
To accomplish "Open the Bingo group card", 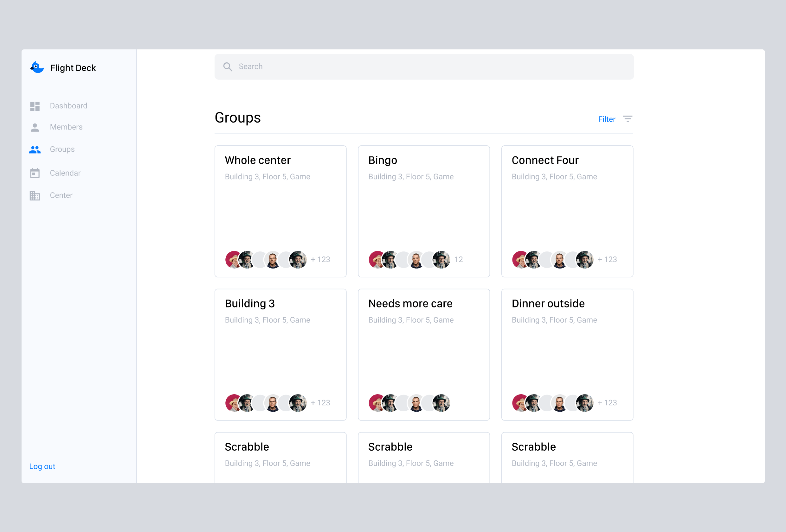I will point(423,211).
